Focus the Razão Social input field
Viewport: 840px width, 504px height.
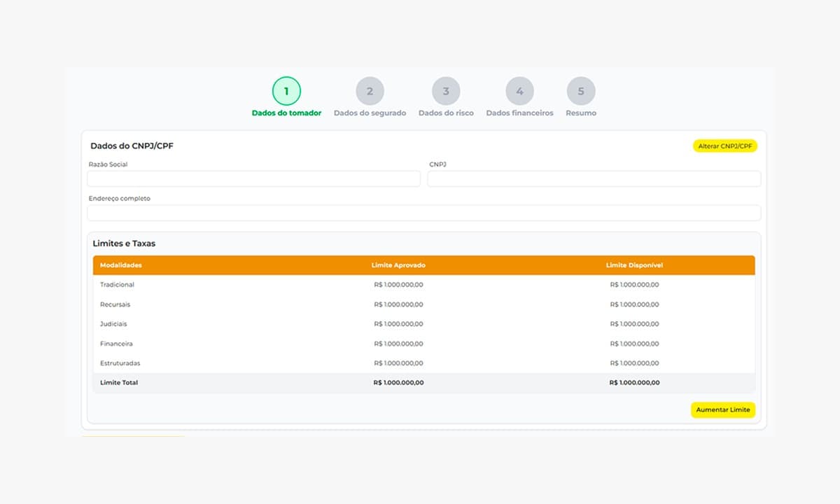point(253,179)
